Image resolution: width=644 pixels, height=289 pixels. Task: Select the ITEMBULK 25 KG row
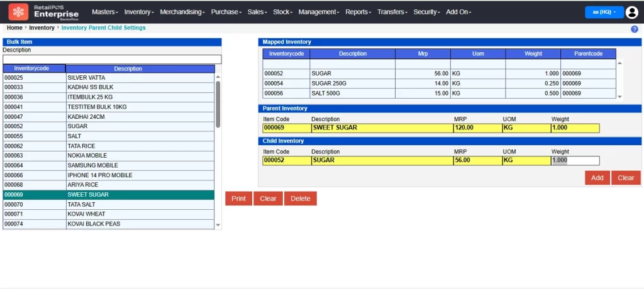(x=108, y=97)
